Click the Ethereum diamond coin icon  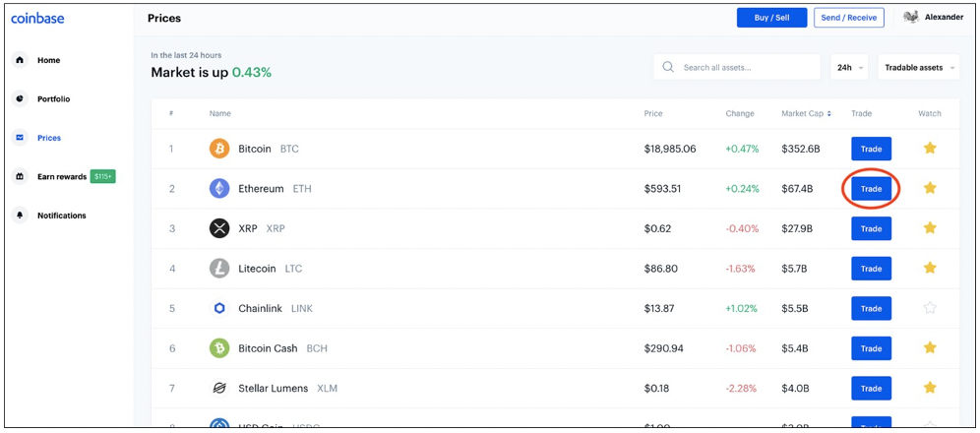click(x=219, y=189)
